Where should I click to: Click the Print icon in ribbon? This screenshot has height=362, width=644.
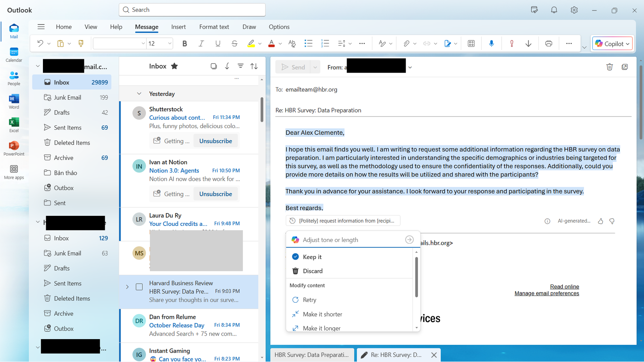(x=548, y=44)
